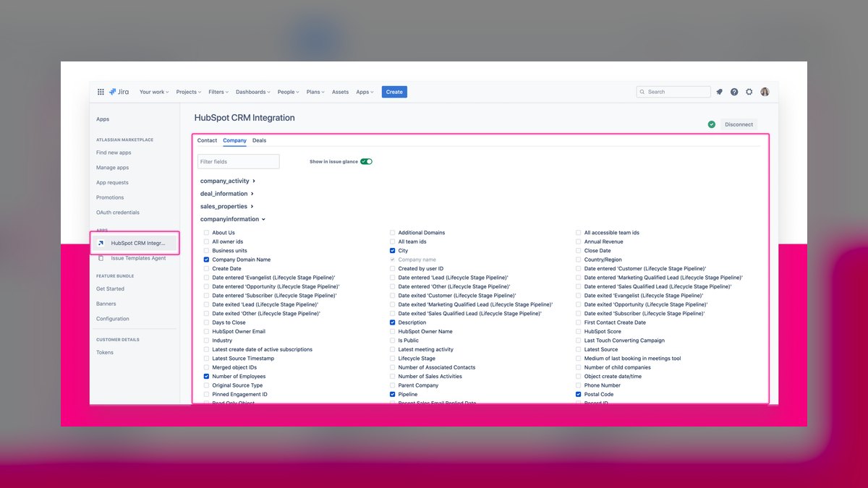Switch to the Deals tab
Image resolution: width=868 pixels, height=488 pixels.
(259, 140)
